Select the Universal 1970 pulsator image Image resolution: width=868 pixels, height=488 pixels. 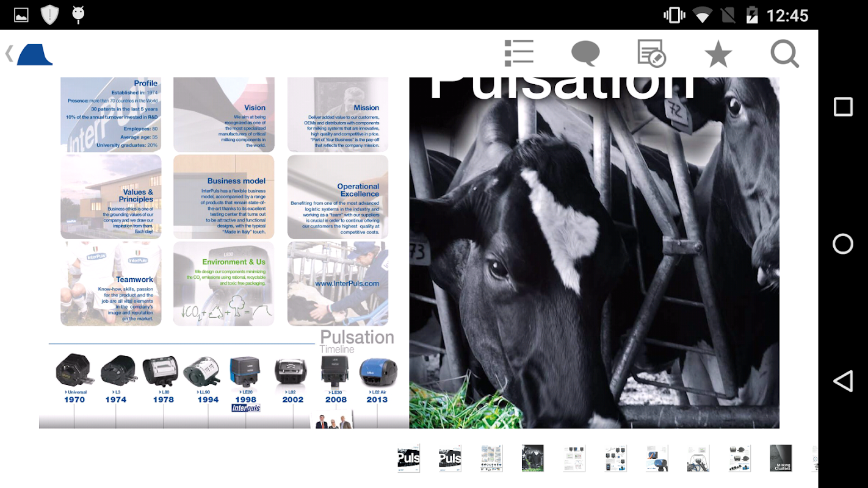coord(74,370)
